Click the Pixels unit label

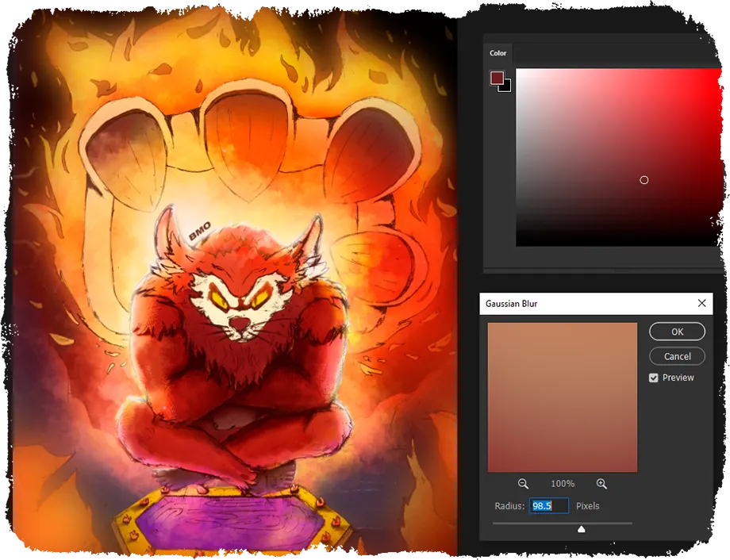[587, 506]
